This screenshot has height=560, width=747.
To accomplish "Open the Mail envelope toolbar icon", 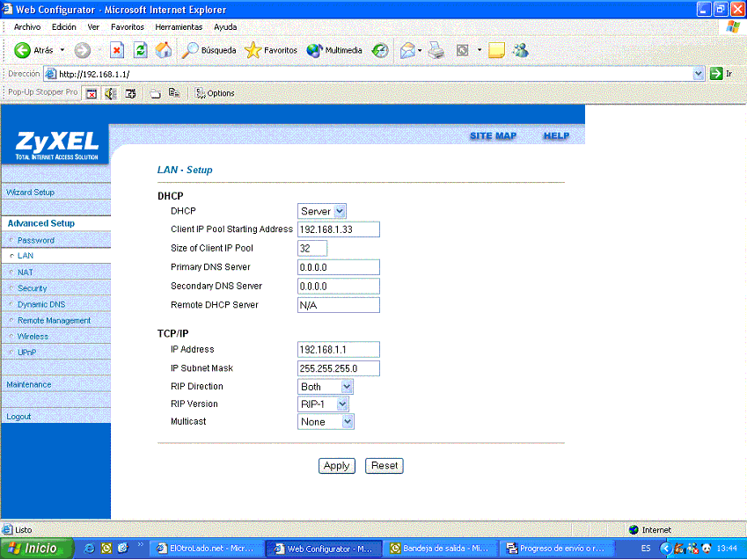I will 407,50.
